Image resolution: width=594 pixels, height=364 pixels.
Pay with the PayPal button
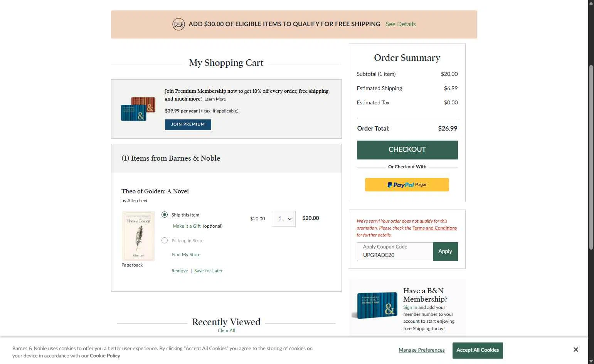point(407,185)
